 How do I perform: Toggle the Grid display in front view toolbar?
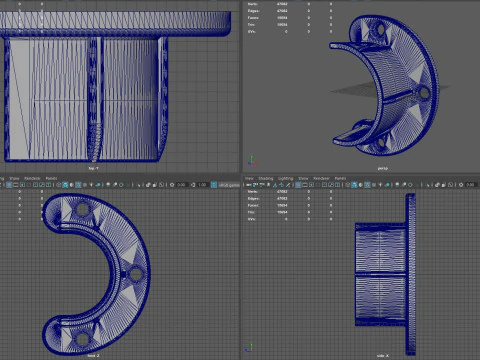click(x=9, y=185)
